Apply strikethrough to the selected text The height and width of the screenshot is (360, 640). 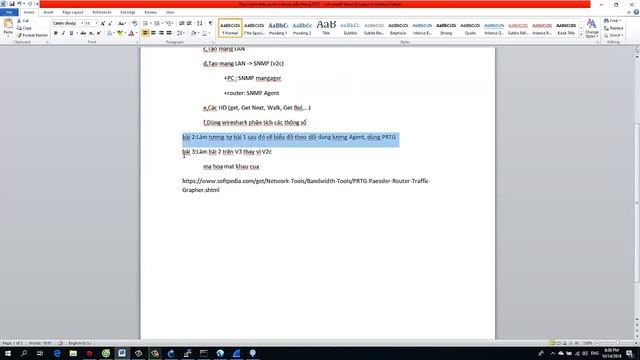point(83,33)
